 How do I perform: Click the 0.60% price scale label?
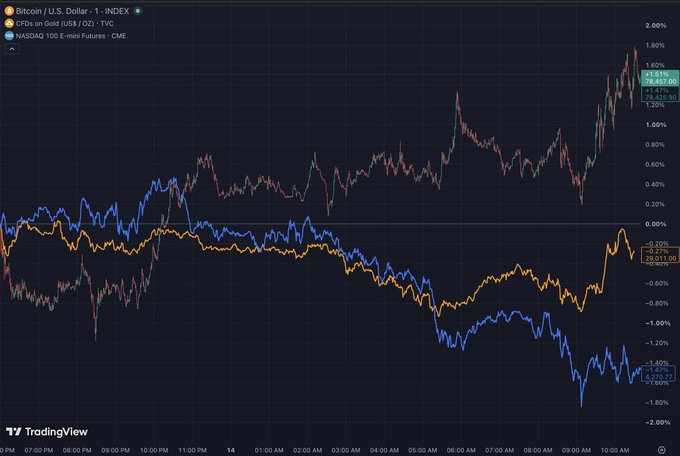click(655, 164)
